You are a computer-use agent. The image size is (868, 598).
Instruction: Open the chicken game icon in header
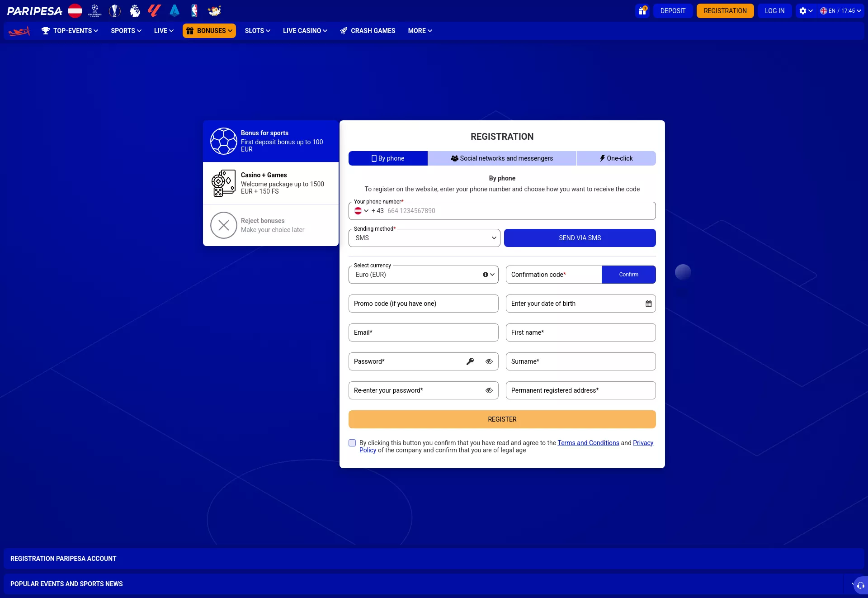point(214,11)
